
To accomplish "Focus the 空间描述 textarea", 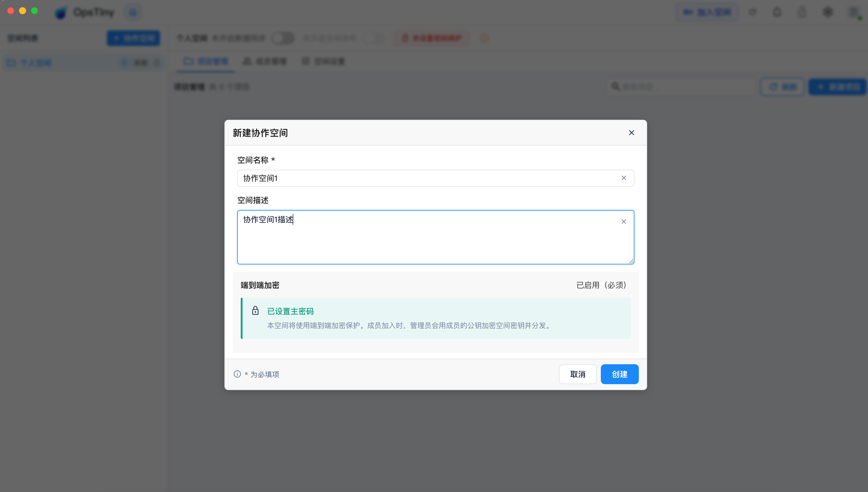I will pos(435,237).
